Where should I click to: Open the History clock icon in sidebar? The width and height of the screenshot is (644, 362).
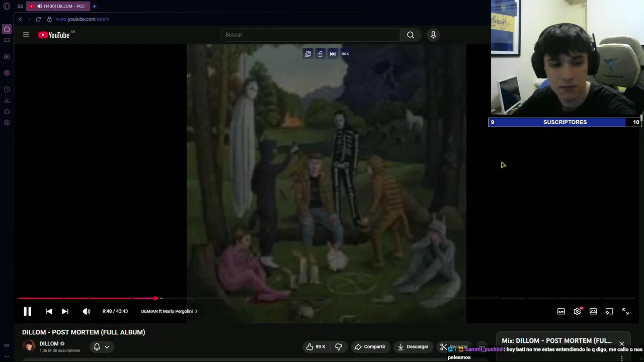[7, 89]
